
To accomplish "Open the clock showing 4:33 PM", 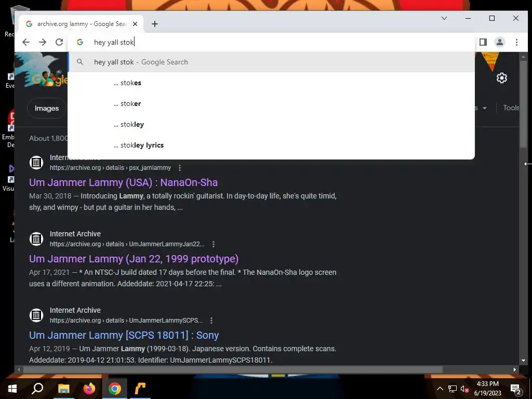I will click(487, 389).
